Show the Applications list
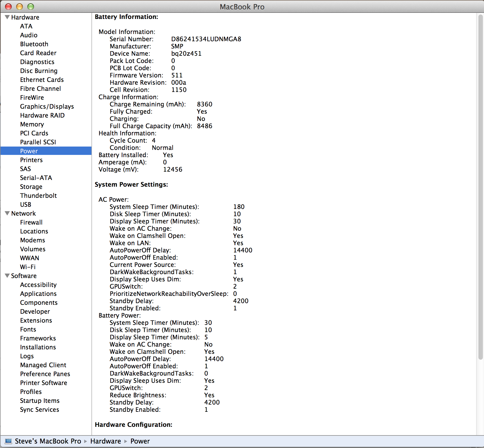 point(38,294)
